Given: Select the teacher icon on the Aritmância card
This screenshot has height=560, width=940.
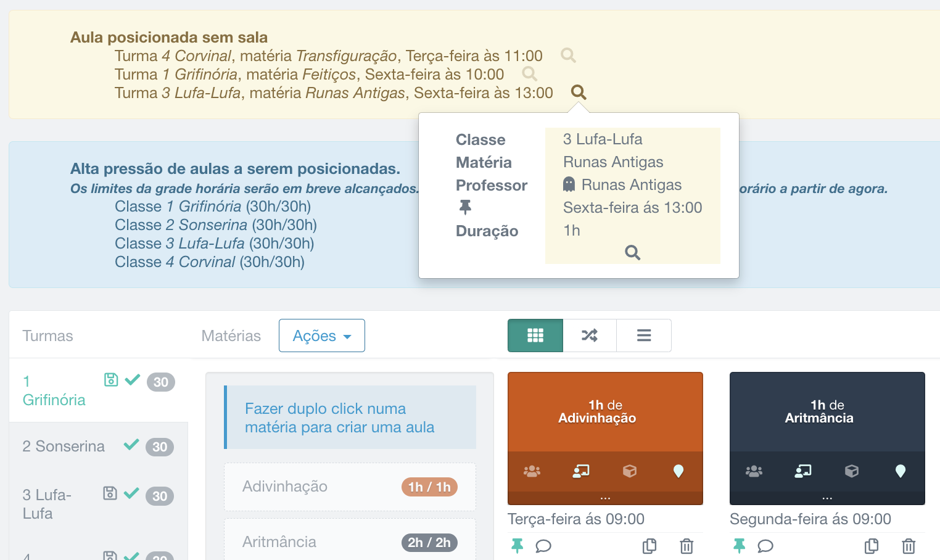Looking at the screenshot, I should [x=803, y=471].
